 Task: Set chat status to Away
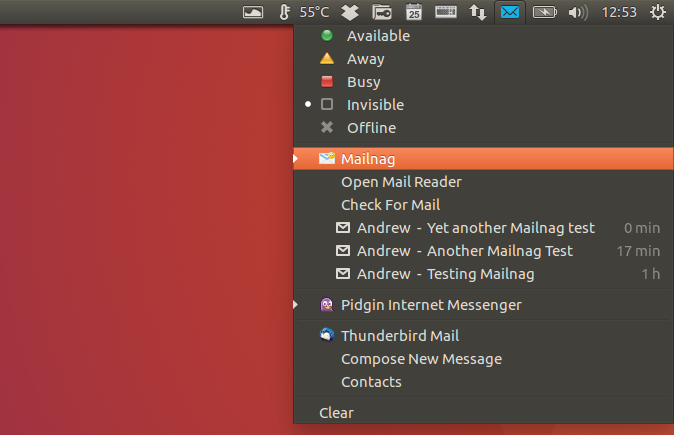pyautogui.click(x=365, y=59)
